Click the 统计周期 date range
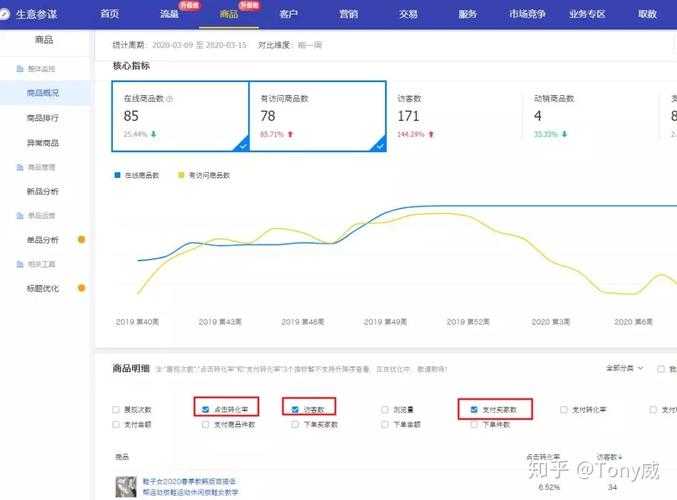The height and width of the screenshot is (500, 677). [199, 45]
